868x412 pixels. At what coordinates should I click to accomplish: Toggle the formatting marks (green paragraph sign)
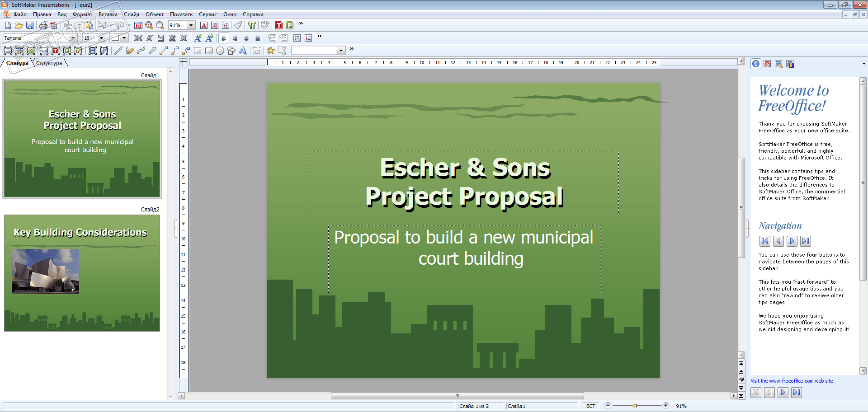pos(252,25)
